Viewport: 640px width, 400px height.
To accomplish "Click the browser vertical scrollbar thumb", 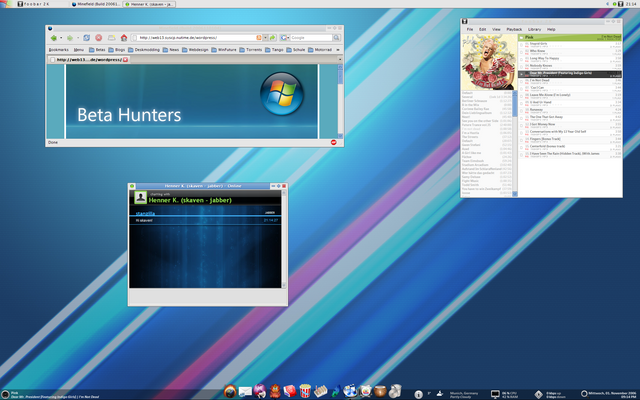I will (340, 78).
